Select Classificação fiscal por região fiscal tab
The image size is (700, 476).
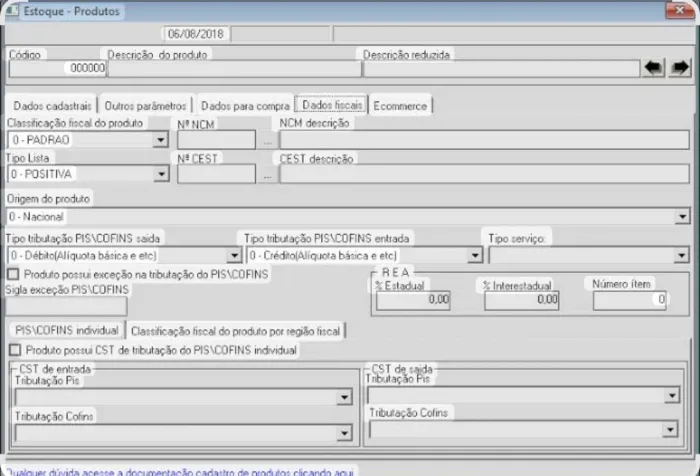point(235,330)
